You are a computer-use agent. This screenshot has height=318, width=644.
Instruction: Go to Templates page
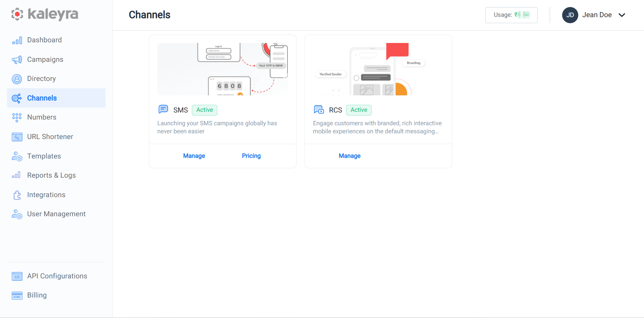point(56,156)
